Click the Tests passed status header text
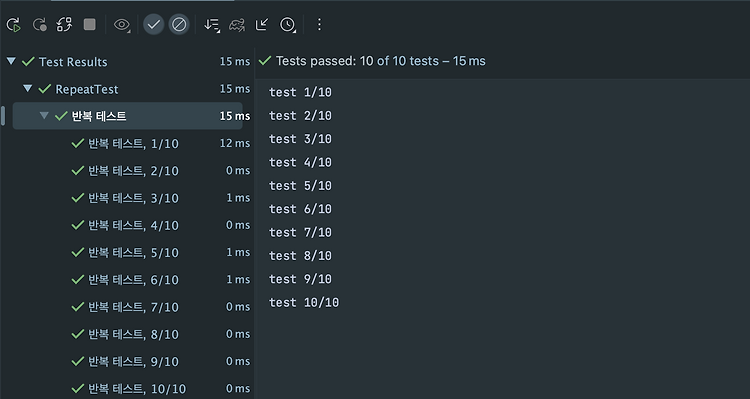The width and height of the screenshot is (750, 399). (x=381, y=61)
